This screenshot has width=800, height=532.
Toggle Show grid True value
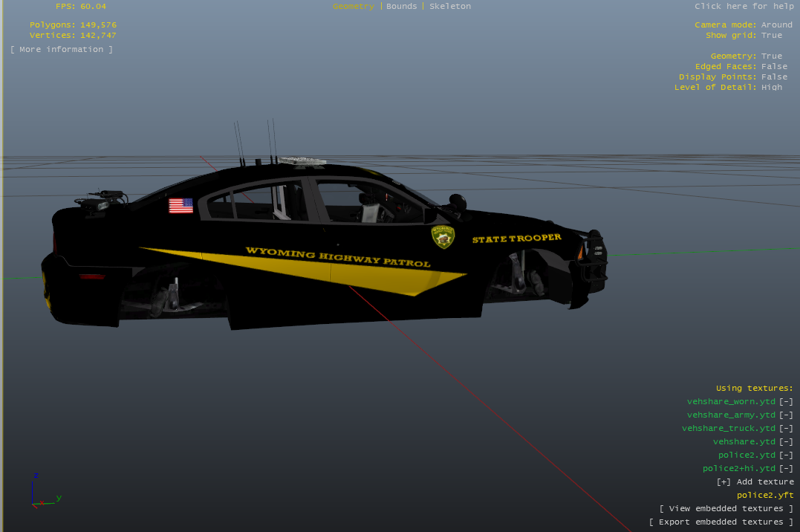(x=771, y=35)
